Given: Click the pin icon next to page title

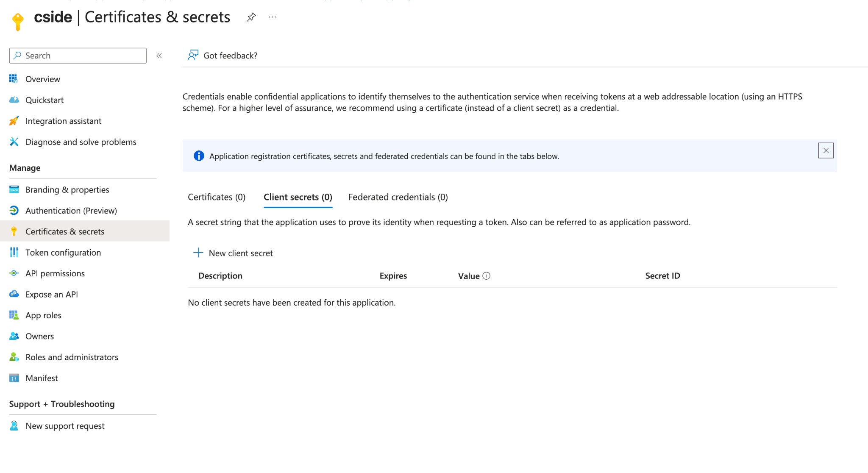Looking at the screenshot, I should [251, 17].
